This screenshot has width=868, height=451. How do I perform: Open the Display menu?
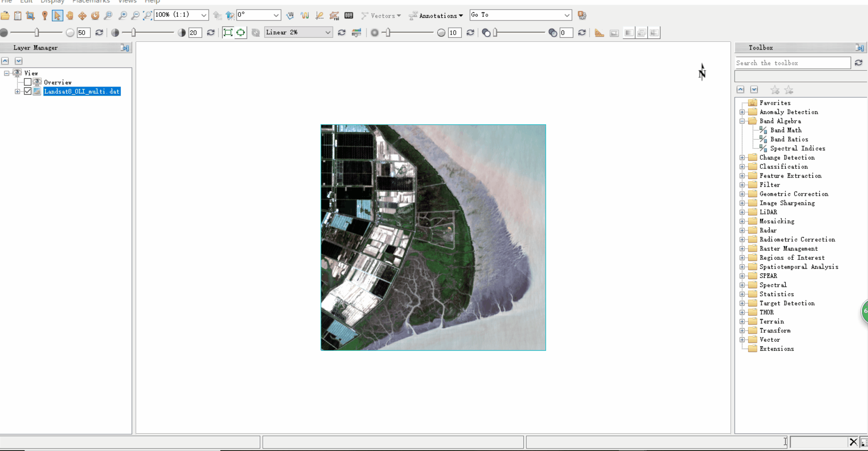(x=52, y=2)
